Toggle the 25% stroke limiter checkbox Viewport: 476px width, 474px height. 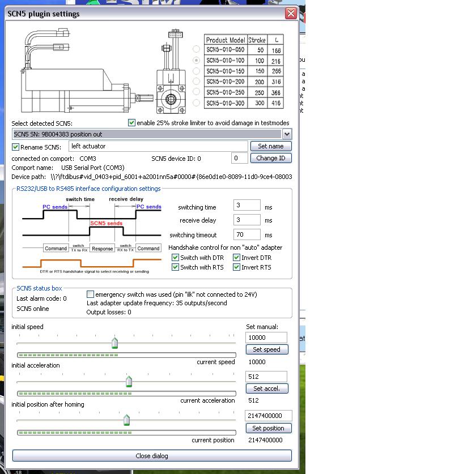click(131, 122)
